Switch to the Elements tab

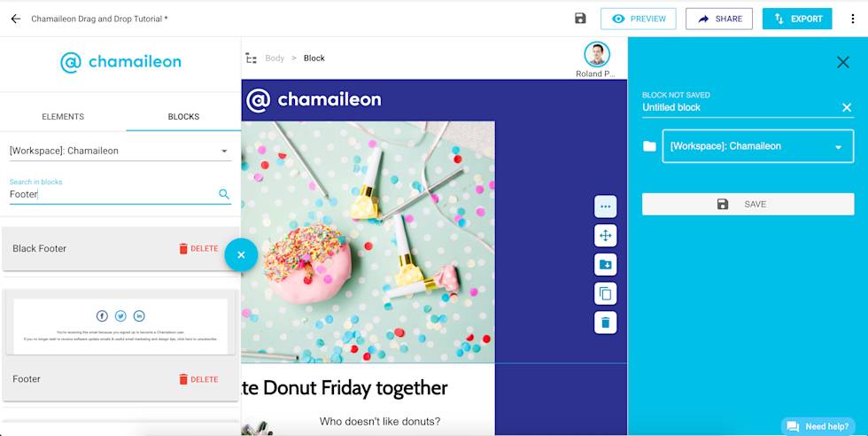coord(63,117)
